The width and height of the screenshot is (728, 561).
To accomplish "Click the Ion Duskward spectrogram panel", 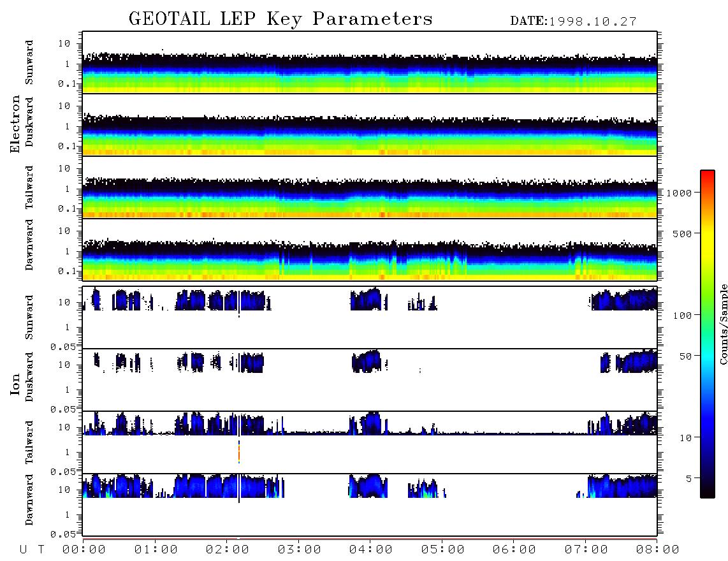I will tap(370, 380).
